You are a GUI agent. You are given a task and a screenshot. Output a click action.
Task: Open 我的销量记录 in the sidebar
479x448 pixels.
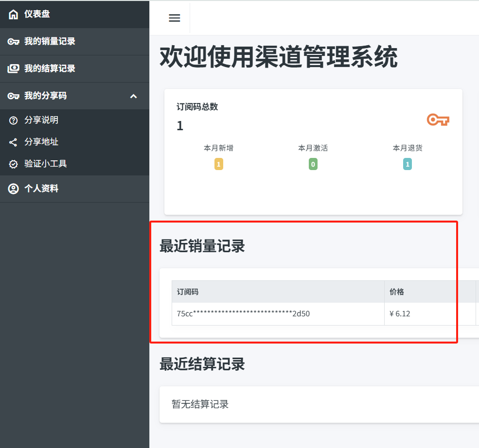50,42
